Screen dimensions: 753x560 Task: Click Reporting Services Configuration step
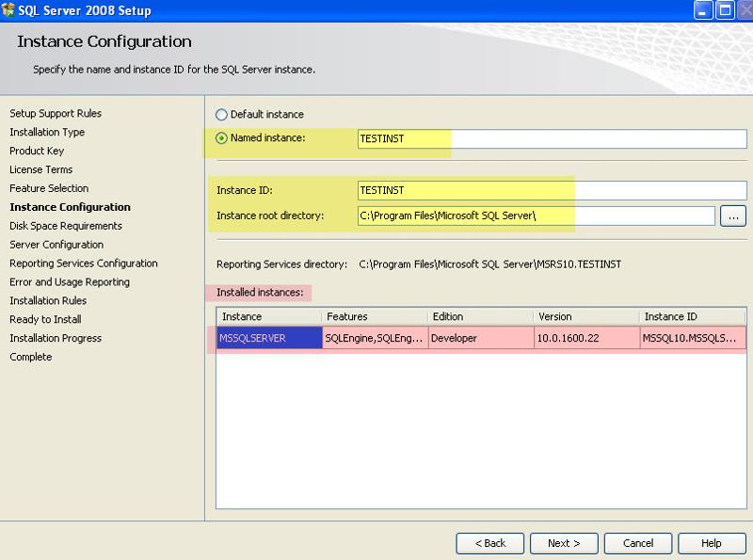pyautogui.click(x=84, y=264)
